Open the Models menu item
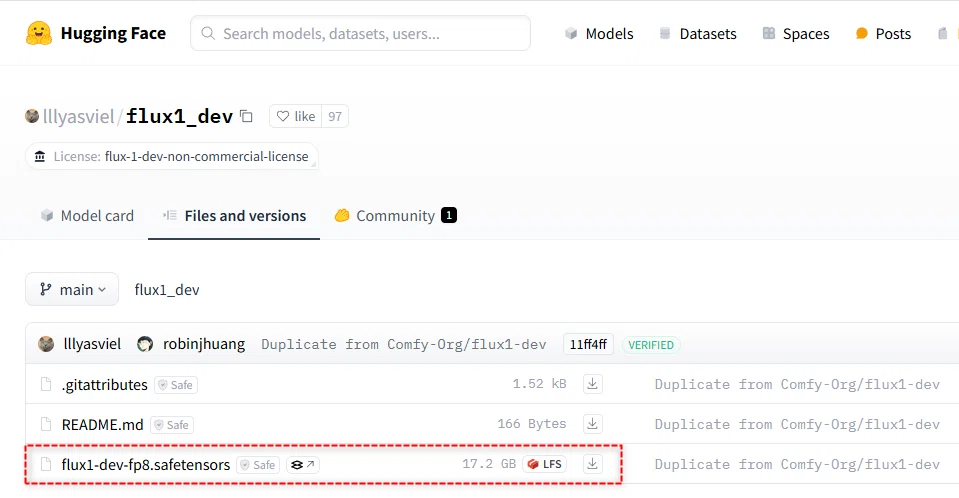Screen dimensions: 959x498 click(599, 34)
